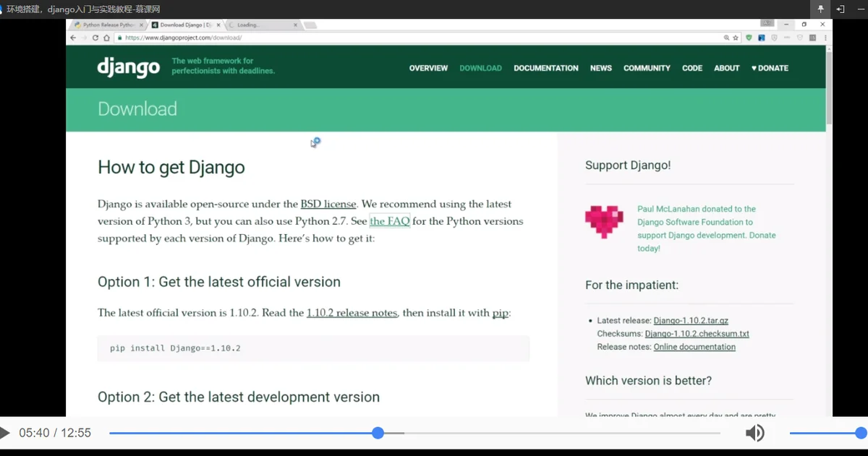Screen dimensions: 868x456
Task: Click the 'How to get Django' heading
Action: pyautogui.click(x=171, y=167)
